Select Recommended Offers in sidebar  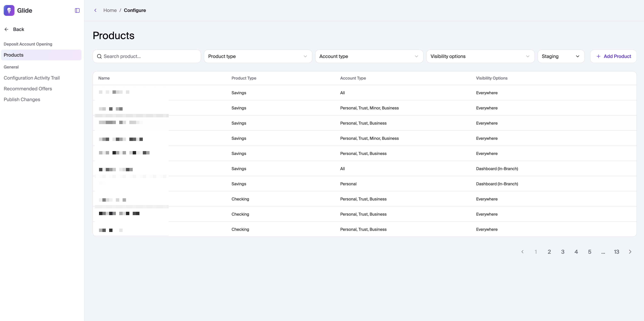(28, 89)
